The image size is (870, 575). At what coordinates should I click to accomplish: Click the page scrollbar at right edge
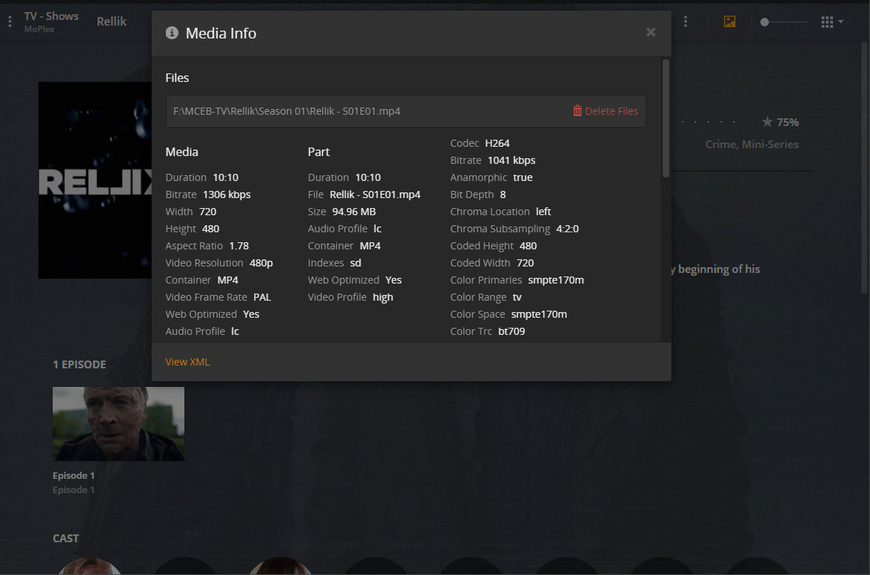click(864, 167)
